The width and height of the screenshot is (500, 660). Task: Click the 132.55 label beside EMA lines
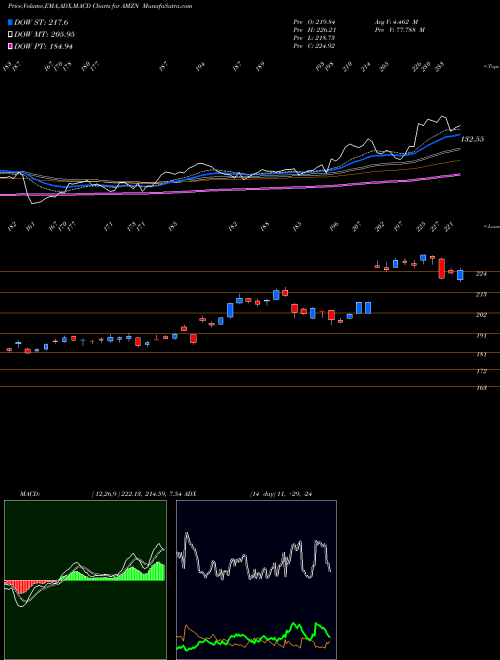click(x=472, y=139)
